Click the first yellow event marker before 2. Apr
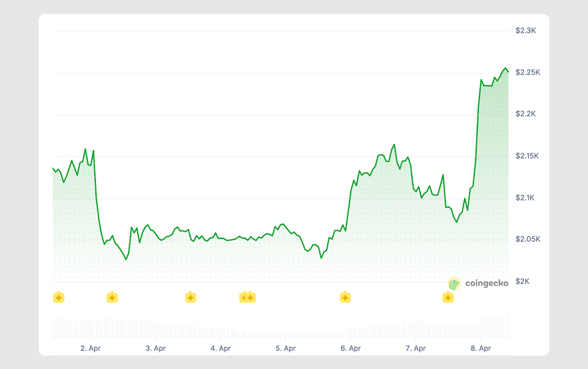The image size is (588, 369). coord(59,297)
